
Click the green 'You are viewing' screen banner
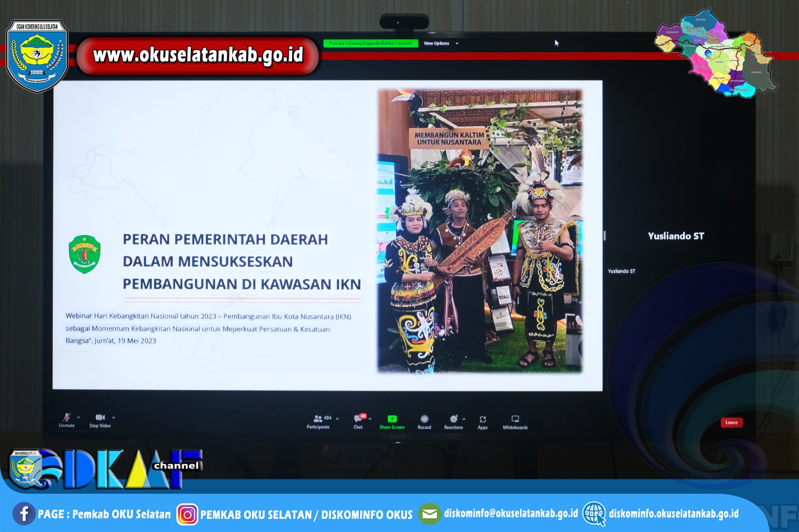point(371,43)
